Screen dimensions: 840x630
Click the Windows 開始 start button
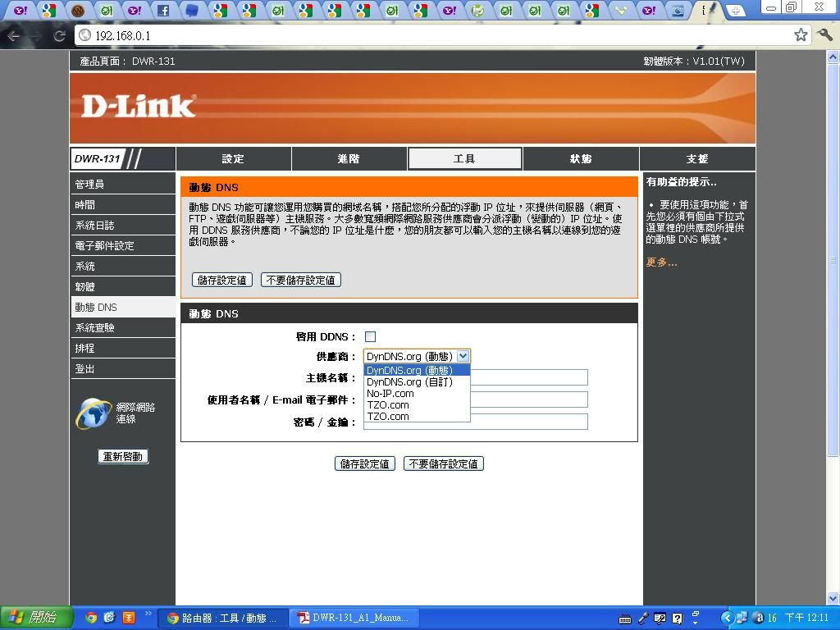coord(33,618)
